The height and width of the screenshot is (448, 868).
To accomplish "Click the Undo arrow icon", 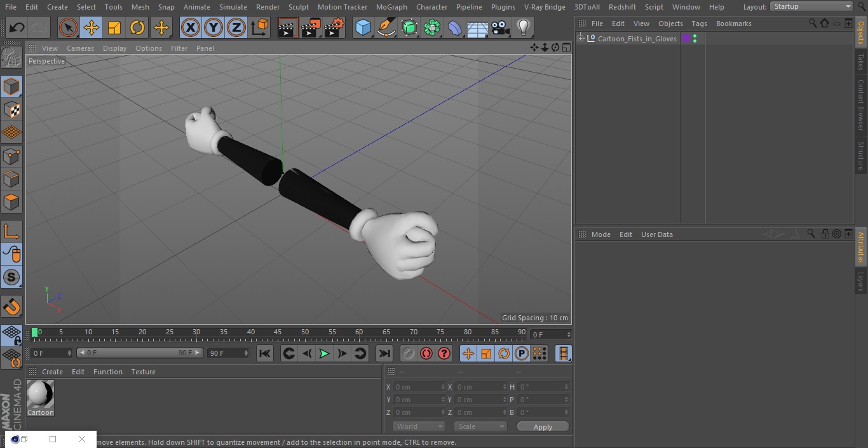I will tap(17, 28).
